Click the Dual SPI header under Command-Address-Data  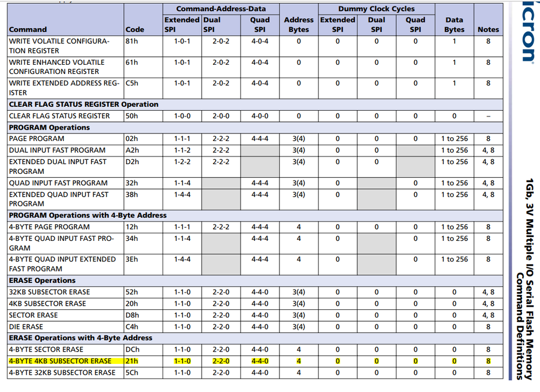[x=221, y=25]
